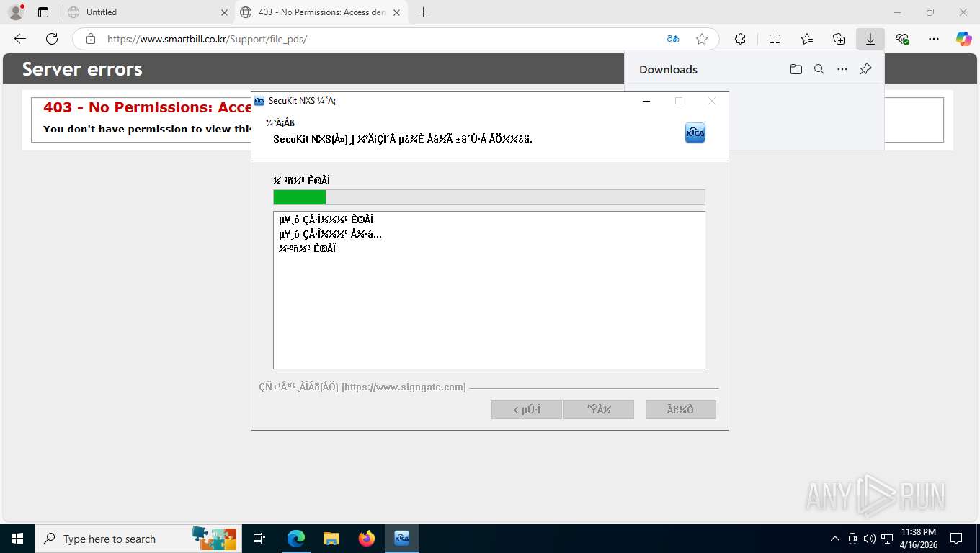Image resolution: width=980 pixels, height=553 pixels.
Task: Open the Collections icon
Action: [839, 39]
